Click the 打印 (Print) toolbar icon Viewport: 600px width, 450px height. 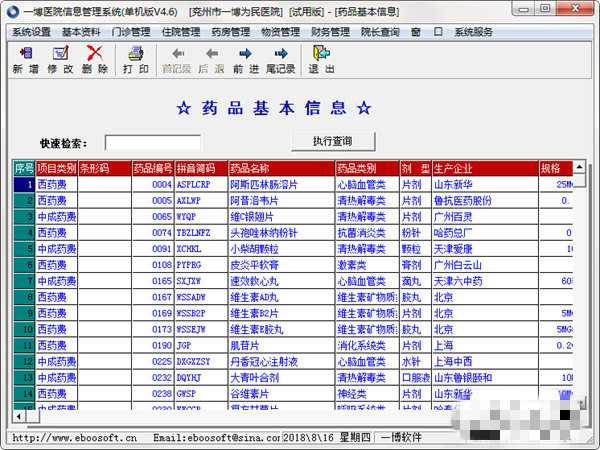pyautogui.click(x=136, y=53)
